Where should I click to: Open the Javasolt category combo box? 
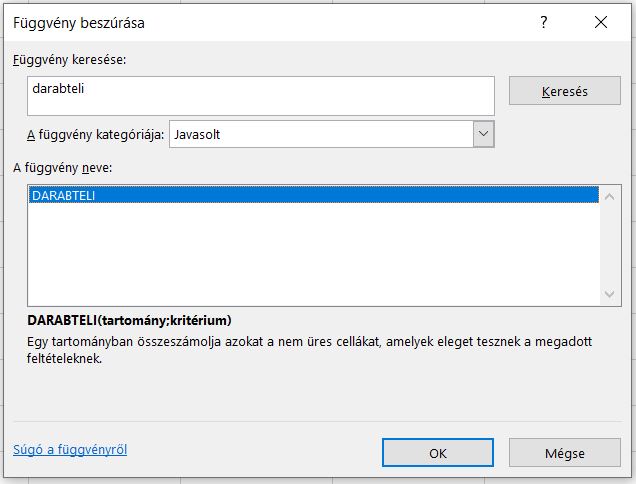320,133
